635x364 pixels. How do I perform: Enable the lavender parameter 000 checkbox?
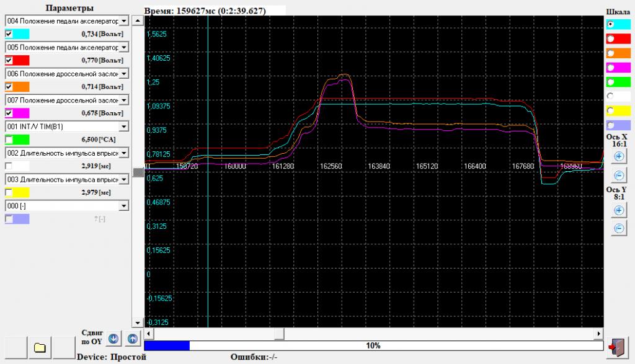[x=9, y=219]
